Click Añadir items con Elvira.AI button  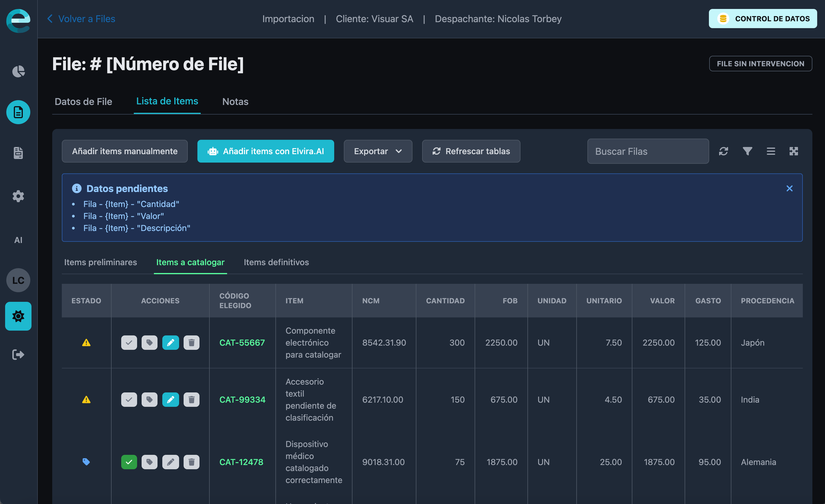point(266,151)
